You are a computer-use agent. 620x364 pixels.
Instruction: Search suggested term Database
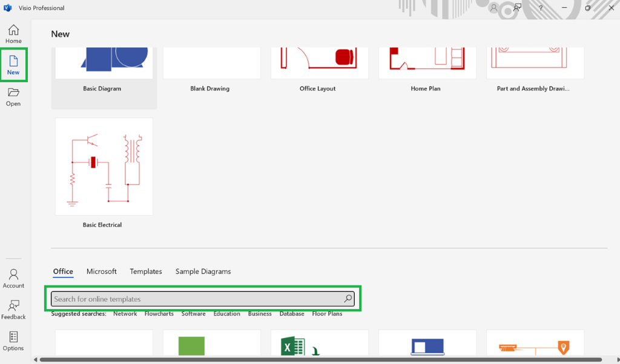[292, 314]
